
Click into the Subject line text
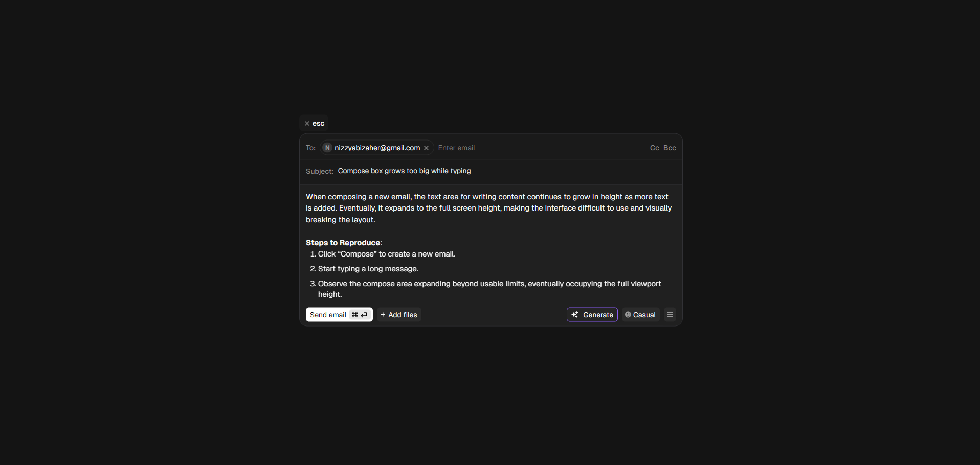click(404, 171)
